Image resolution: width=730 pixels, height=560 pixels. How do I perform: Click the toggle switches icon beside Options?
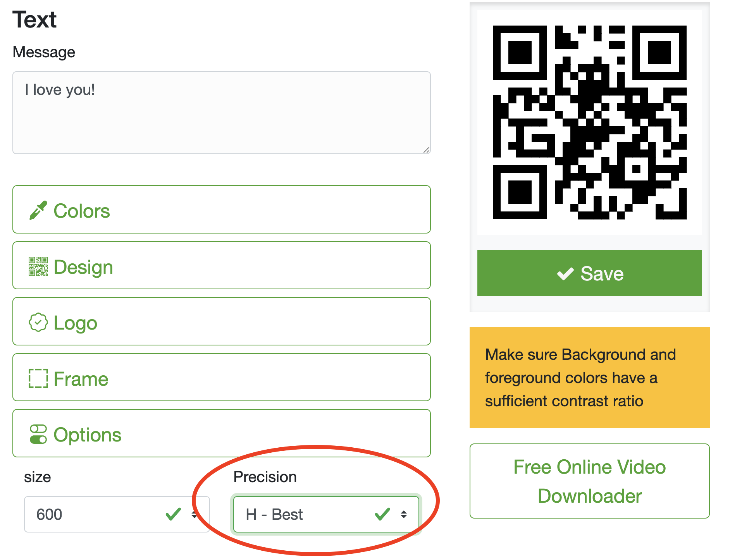click(x=38, y=434)
